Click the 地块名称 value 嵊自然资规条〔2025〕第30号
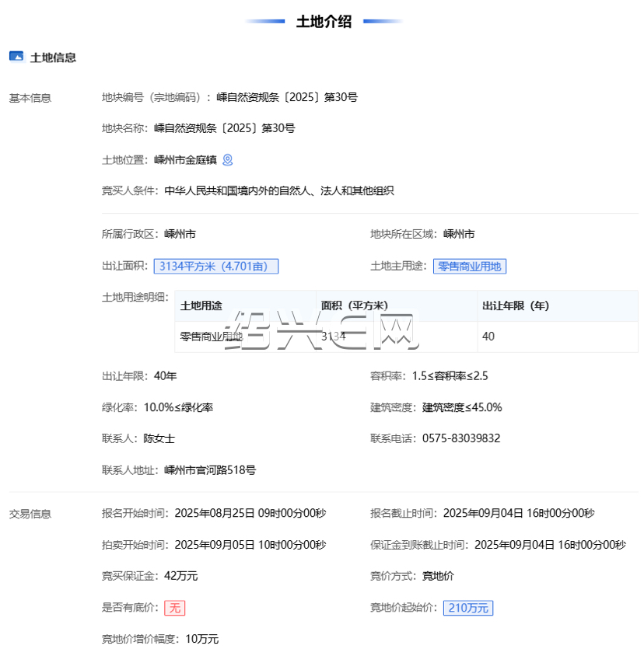644x656 pixels. [x=225, y=128]
